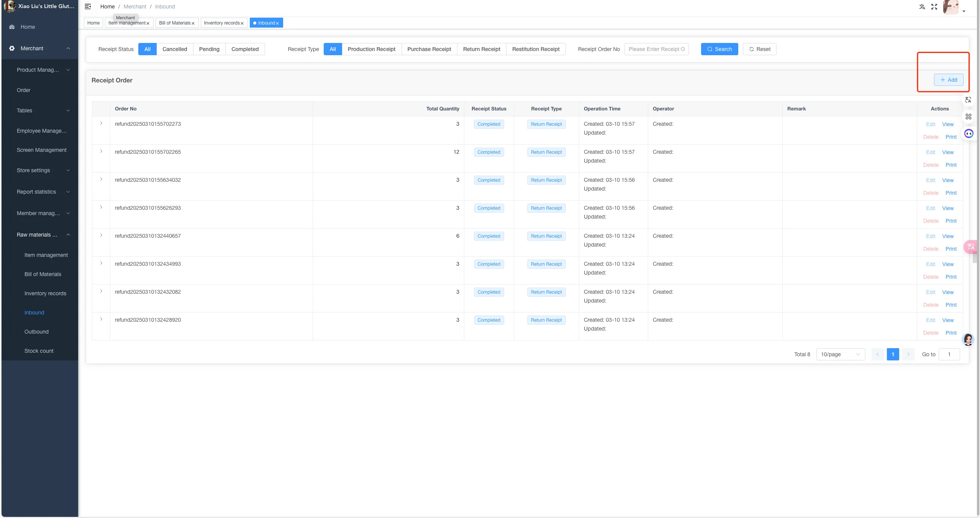Click the Merchant gear icon in sidebar
980x518 pixels.
(x=12, y=48)
